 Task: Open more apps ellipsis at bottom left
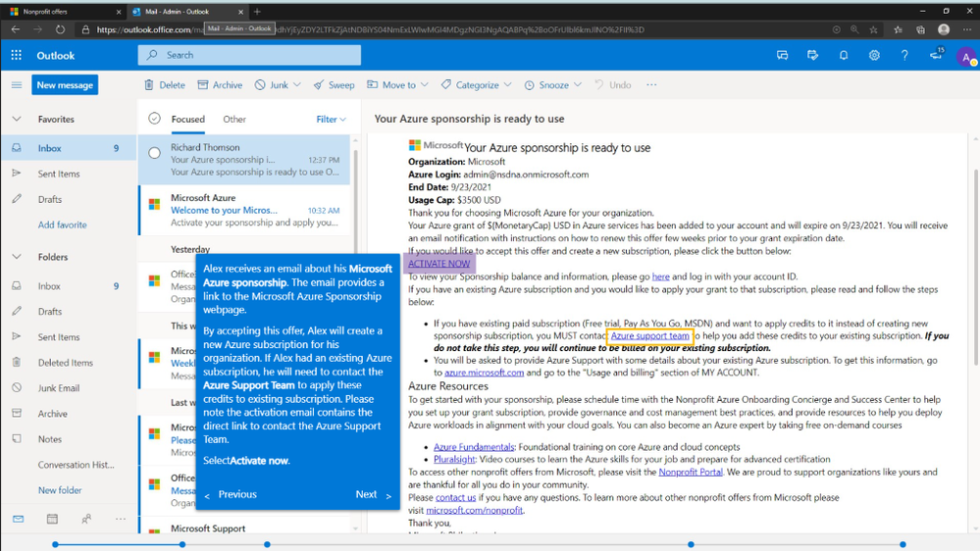[x=120, y=519]
